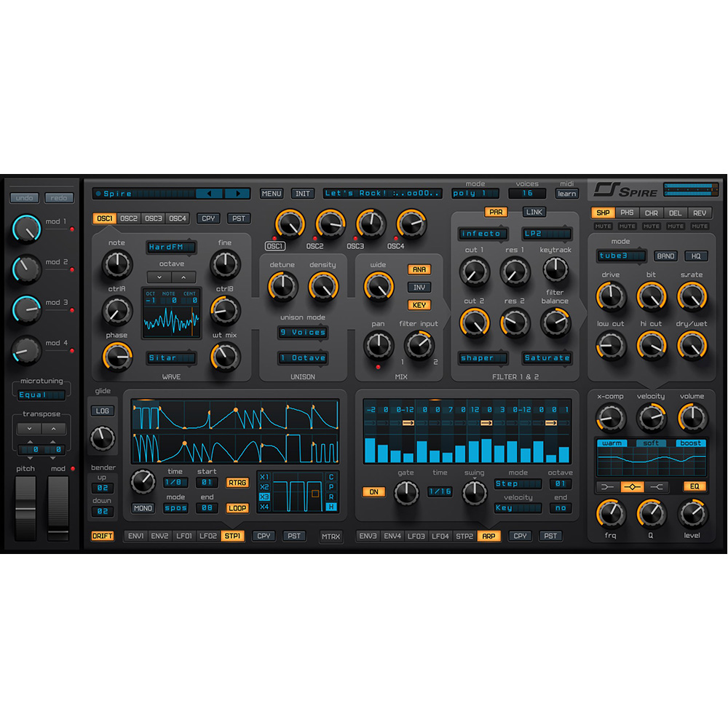Open the 9 Voices unison mode dropdown
The image size is (728, 728).
[303, 333]
